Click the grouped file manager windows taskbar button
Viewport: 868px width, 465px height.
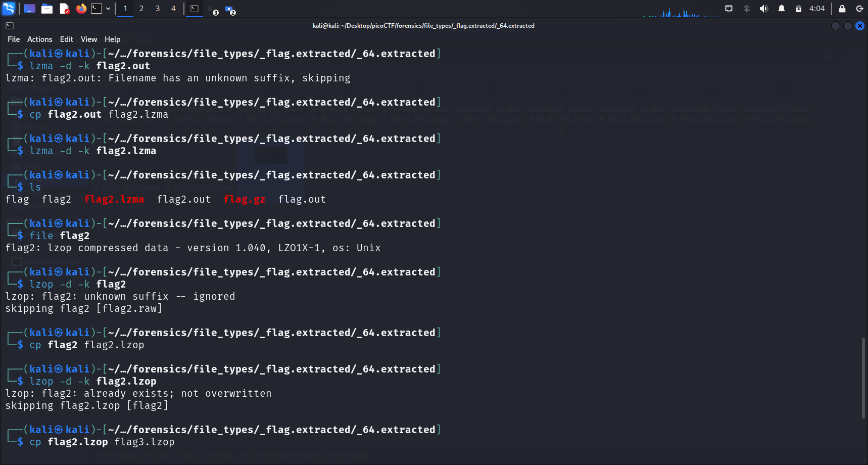tap(230, 10)
